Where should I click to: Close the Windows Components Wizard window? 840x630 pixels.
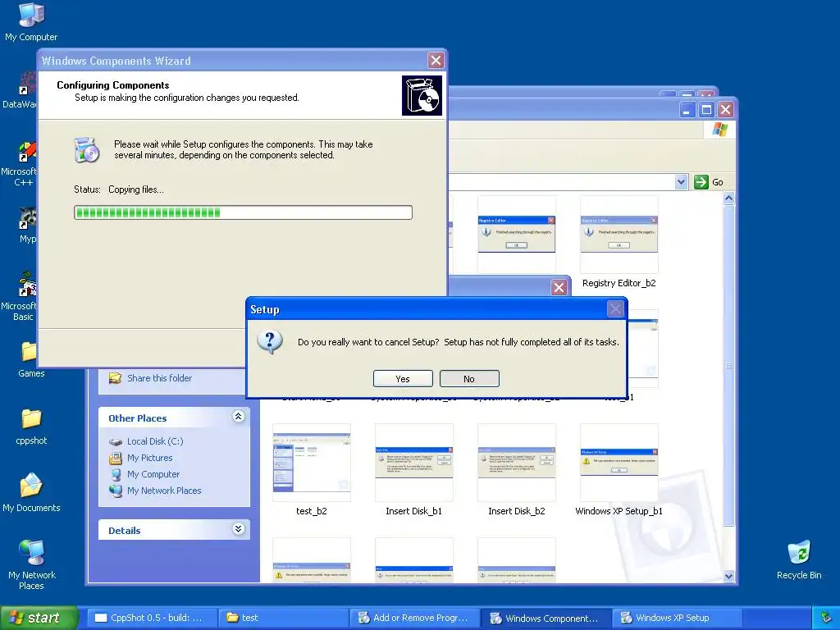tap(436, 61)
